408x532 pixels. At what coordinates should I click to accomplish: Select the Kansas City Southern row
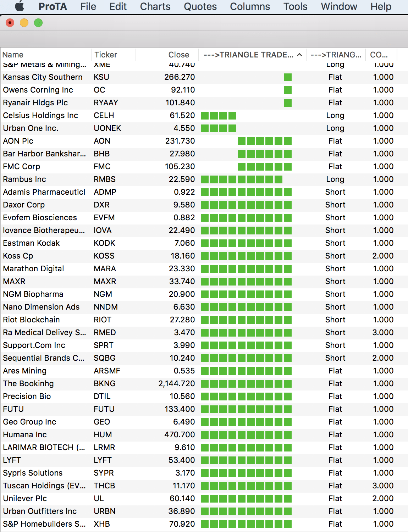pos(204,77)
